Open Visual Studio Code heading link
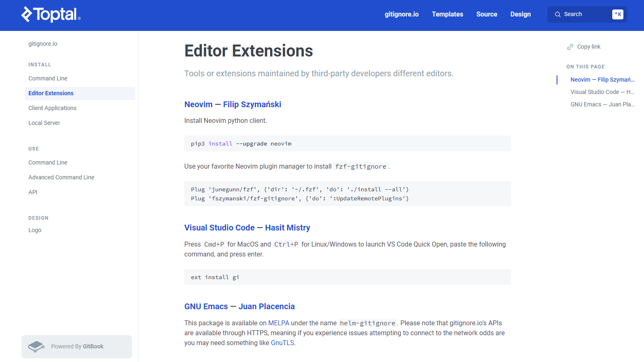Image resolution: width=644 pixels, height=362 pixels. 219,228
